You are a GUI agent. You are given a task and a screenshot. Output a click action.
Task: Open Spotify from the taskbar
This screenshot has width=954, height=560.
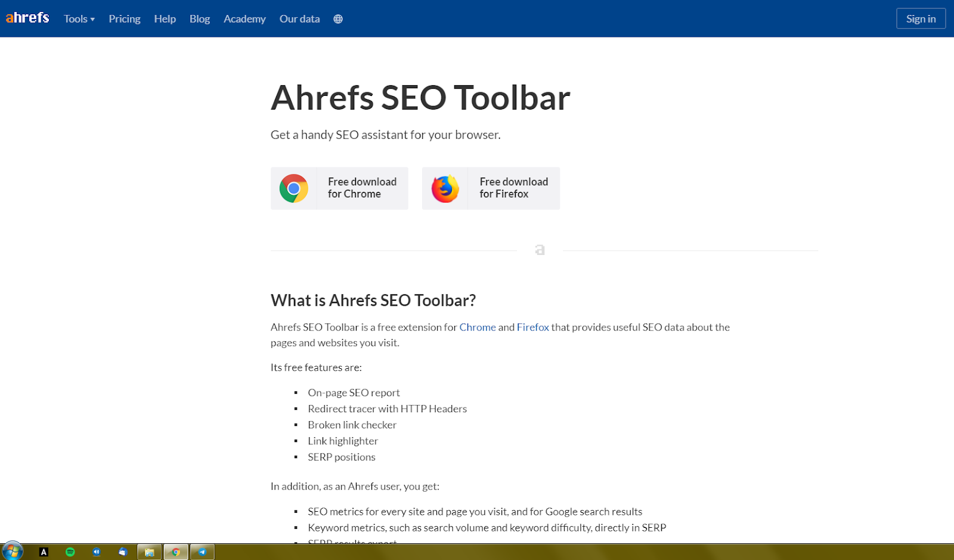70,552
